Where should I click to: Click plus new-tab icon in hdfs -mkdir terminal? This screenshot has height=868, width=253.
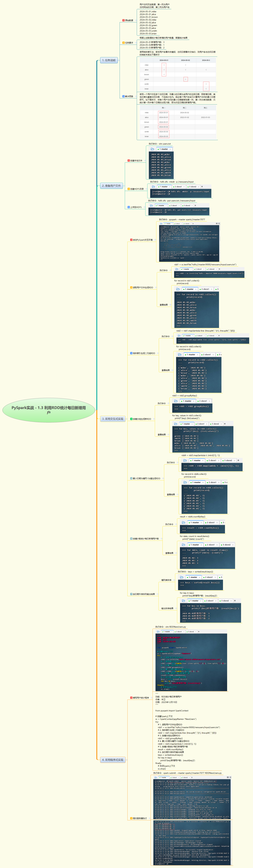[202, 186]
